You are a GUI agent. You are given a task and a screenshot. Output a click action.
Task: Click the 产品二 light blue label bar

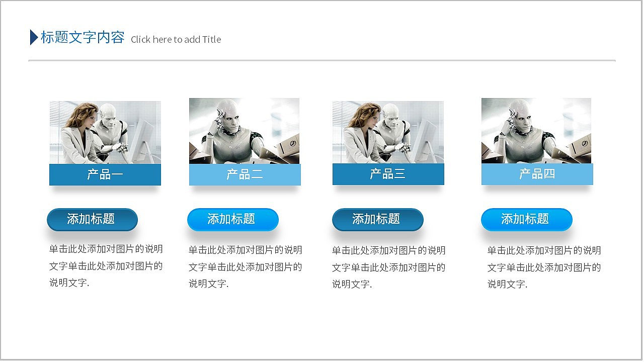coord(245,174)
